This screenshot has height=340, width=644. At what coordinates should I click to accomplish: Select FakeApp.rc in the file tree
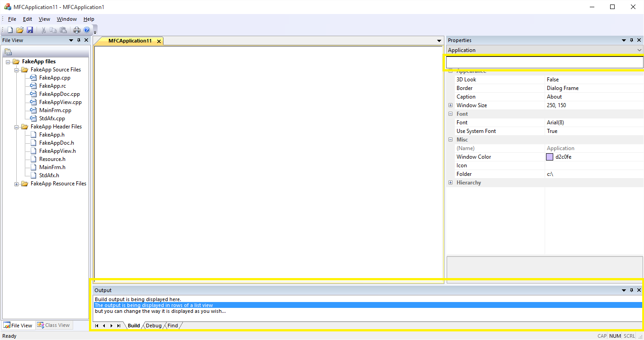click(x=52, y=86)
